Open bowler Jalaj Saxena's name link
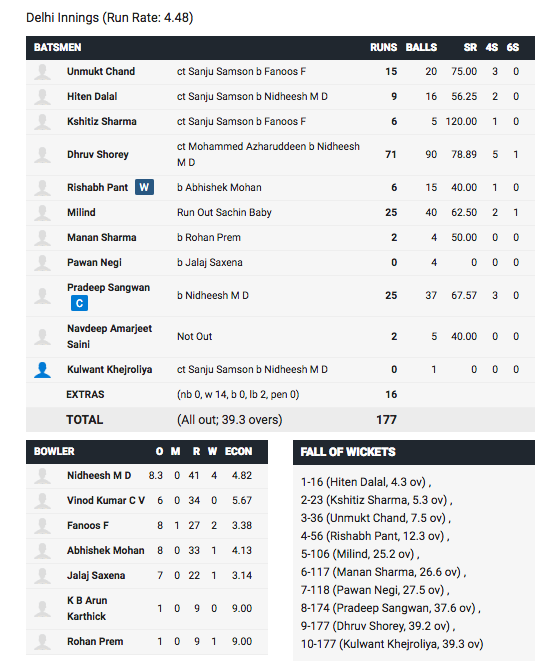553x672 pixels. click(x=96, y=576)
